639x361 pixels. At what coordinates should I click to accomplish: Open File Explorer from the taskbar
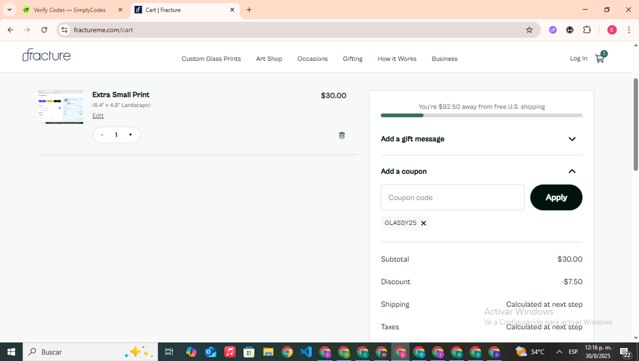tap(268, 352)
